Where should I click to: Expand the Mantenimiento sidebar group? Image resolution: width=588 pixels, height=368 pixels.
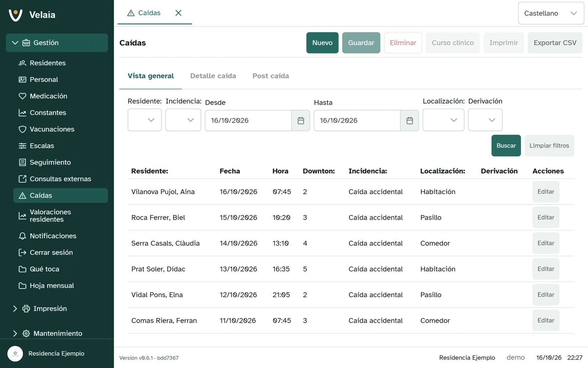[x=57, y=333]
